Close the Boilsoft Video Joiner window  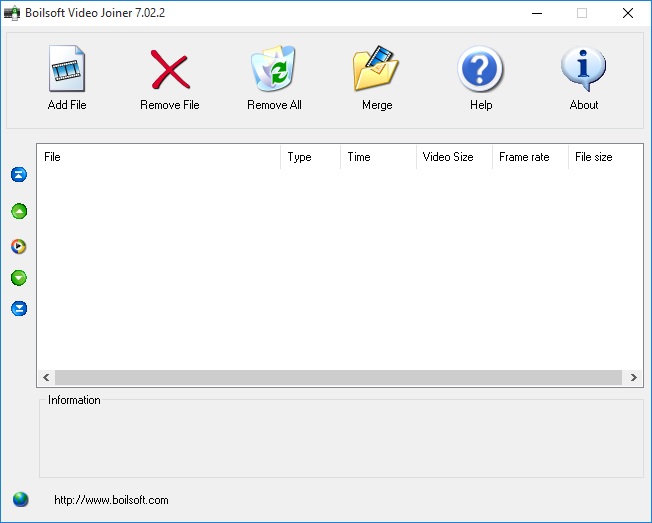coord(628,13)
